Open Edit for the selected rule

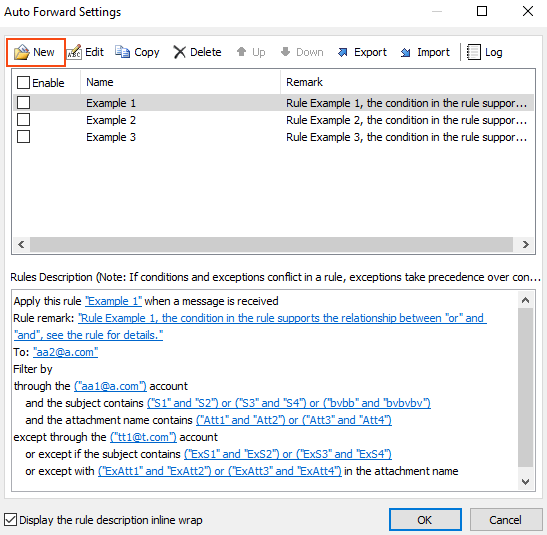pyautogui.click(x=86, y=52)
